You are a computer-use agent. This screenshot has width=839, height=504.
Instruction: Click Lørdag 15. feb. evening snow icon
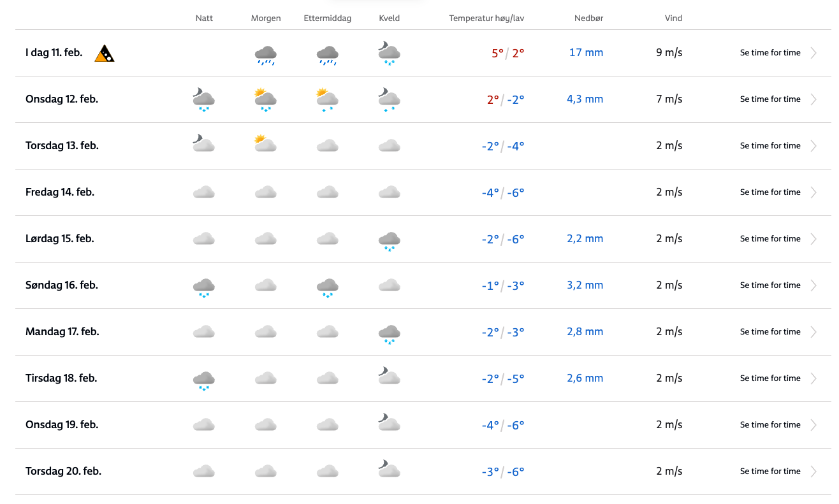390,241
